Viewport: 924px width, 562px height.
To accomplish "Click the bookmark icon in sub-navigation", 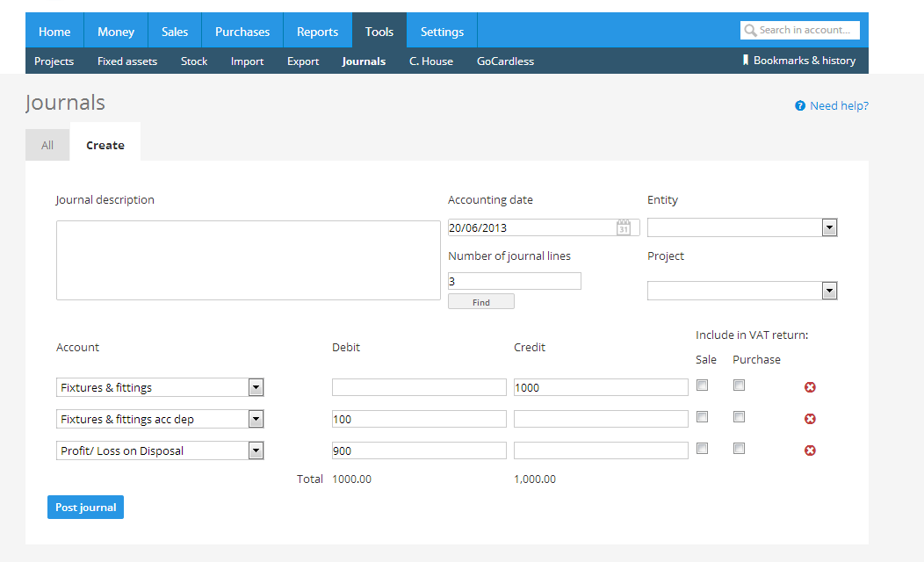I will pos(746,60).
